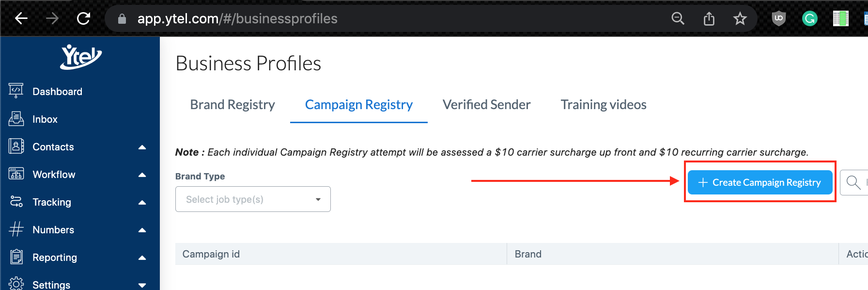This screenshot has width=868, height=290.
Task: Bookmark this page with star icon
Action: (740, 19)
